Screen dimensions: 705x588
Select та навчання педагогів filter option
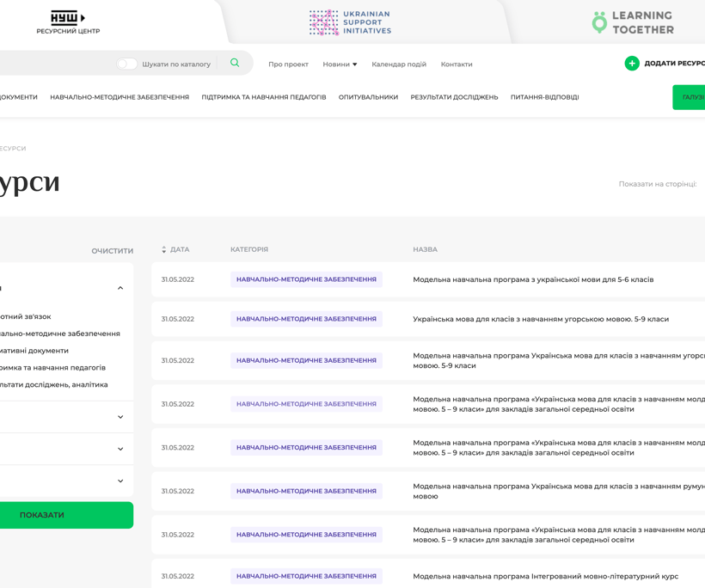[52, 368]
